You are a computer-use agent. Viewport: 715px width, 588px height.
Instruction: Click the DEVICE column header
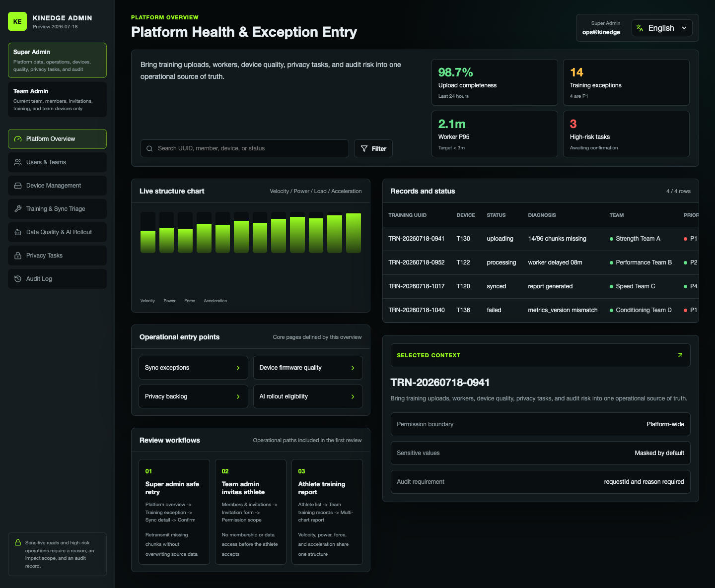[x=466, y=215]
